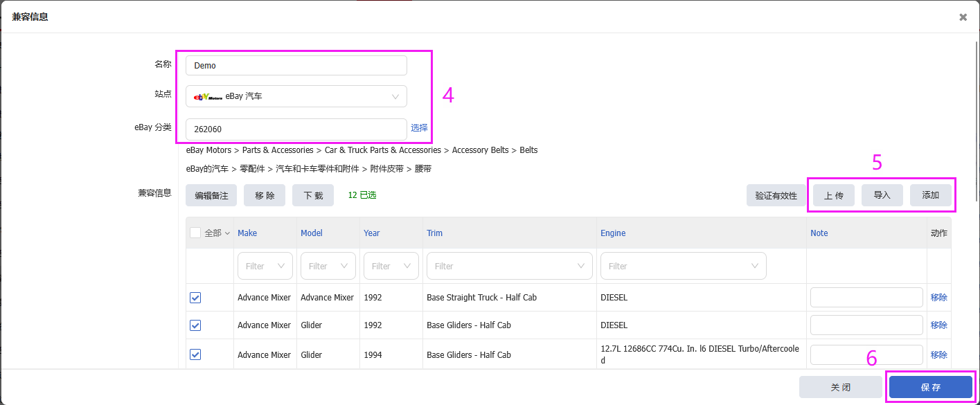Click the English category path eBay Motors > Parts
Viewport: 980px width, 405px height.
pos(362,150)
